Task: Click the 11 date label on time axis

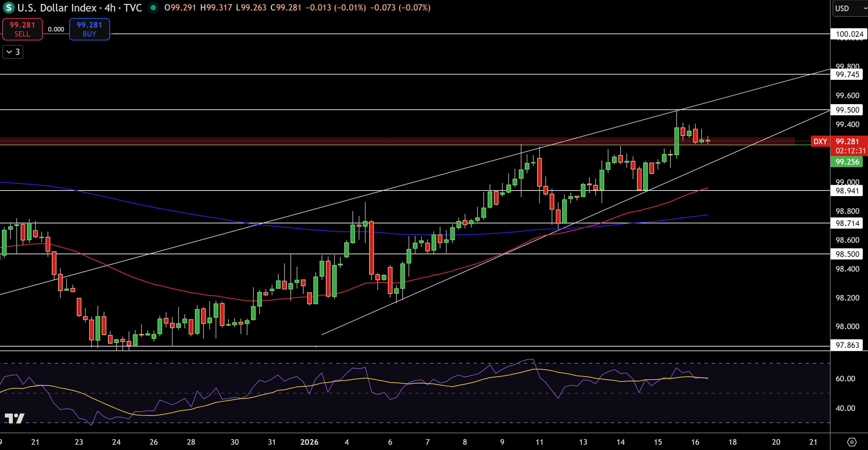Action: [x=540, y=442]
